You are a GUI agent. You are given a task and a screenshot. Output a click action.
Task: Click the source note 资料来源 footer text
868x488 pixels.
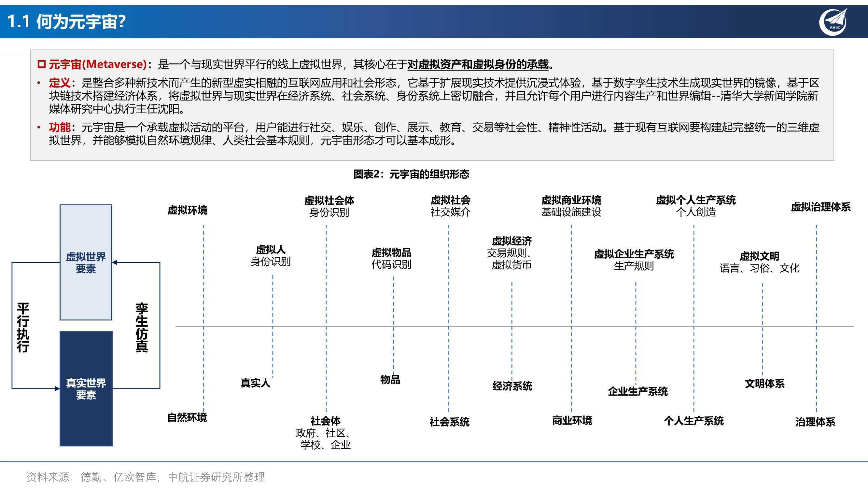pos(146,477)
